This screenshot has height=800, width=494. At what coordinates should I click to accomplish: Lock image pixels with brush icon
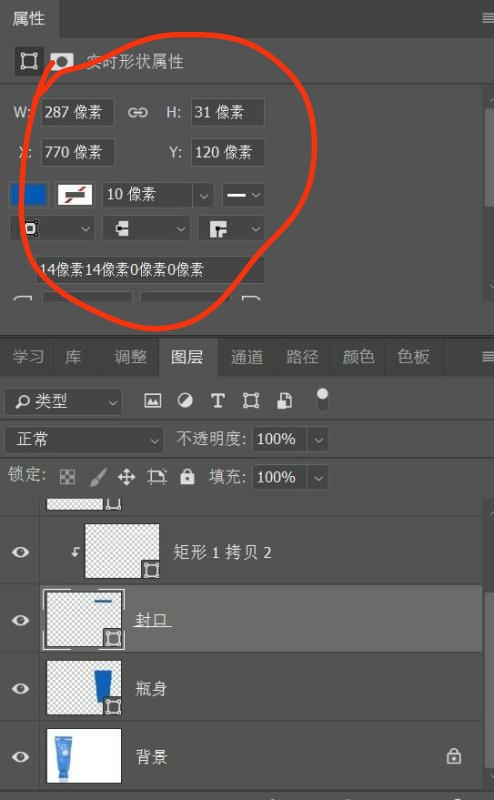[98, 477]
